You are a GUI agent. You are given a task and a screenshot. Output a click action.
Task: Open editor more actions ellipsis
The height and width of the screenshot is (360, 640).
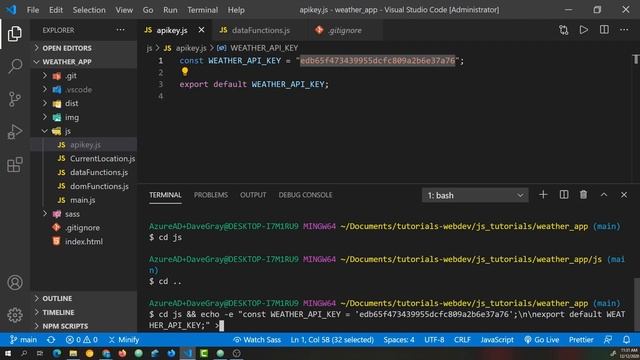(x=624, y=30)
